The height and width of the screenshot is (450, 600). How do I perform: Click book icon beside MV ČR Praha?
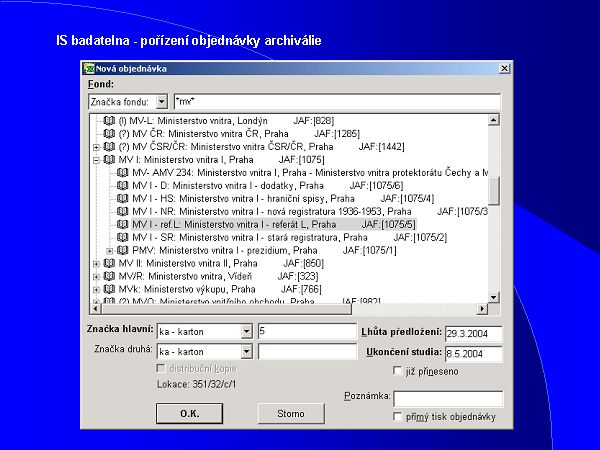point(109,133)
